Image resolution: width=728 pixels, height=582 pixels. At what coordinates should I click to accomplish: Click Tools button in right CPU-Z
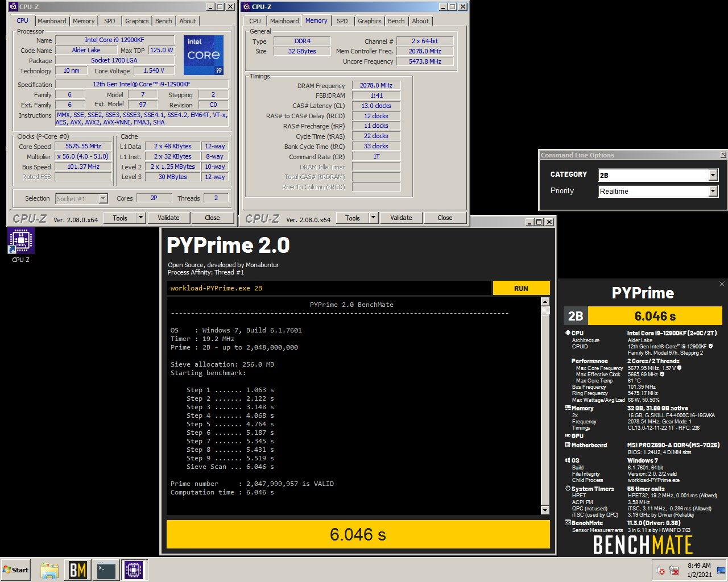coord(353,218)
